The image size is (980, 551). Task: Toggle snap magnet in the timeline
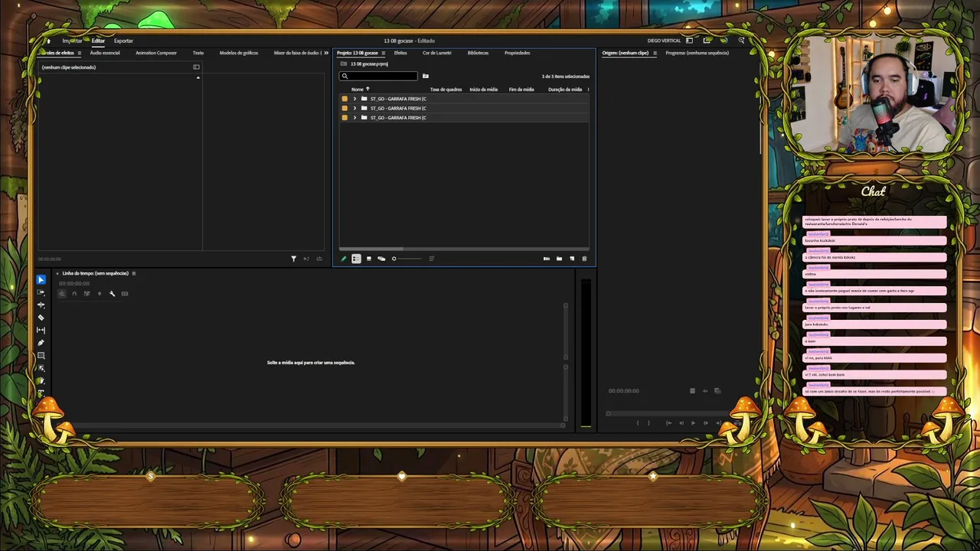(x=74, y=294)
